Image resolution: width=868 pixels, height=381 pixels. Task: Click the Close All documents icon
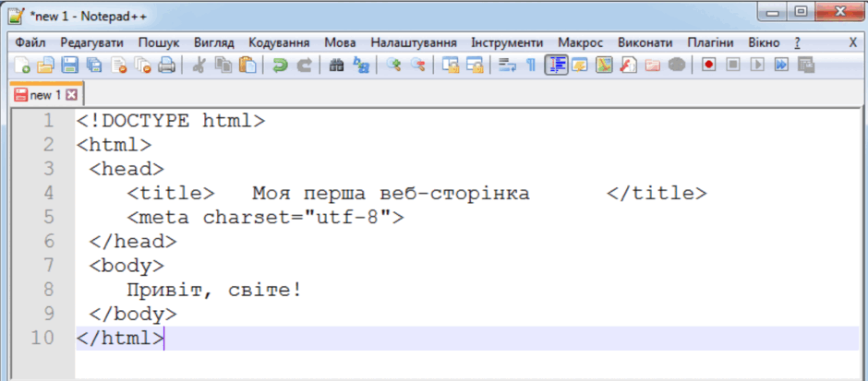tap(143, 65)
